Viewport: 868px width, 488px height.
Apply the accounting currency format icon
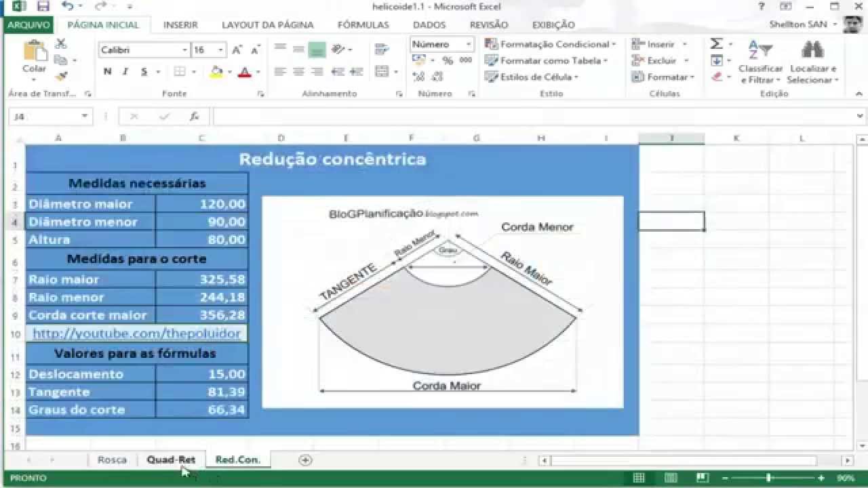(418, 60)
